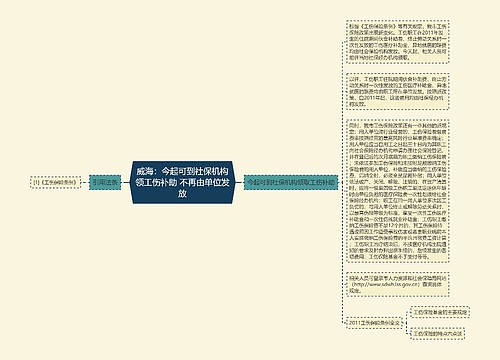Click the 引用法条 branch node
The image size is (500, 360).
[x=105, y=182]
